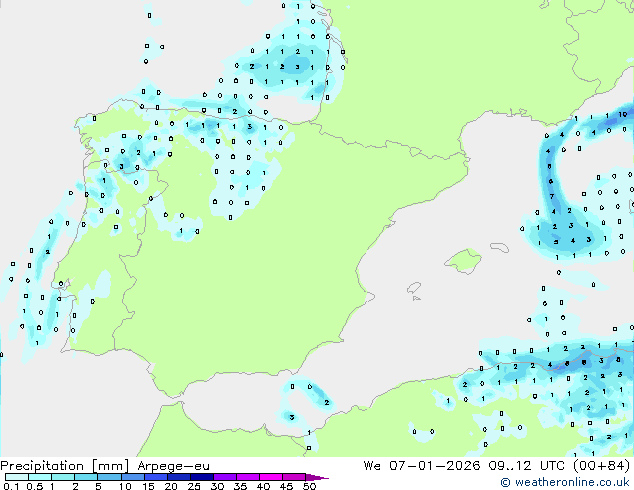Click the 0.5–1 mm legend color swatch
634x490 pixels.
pos(40,477)
